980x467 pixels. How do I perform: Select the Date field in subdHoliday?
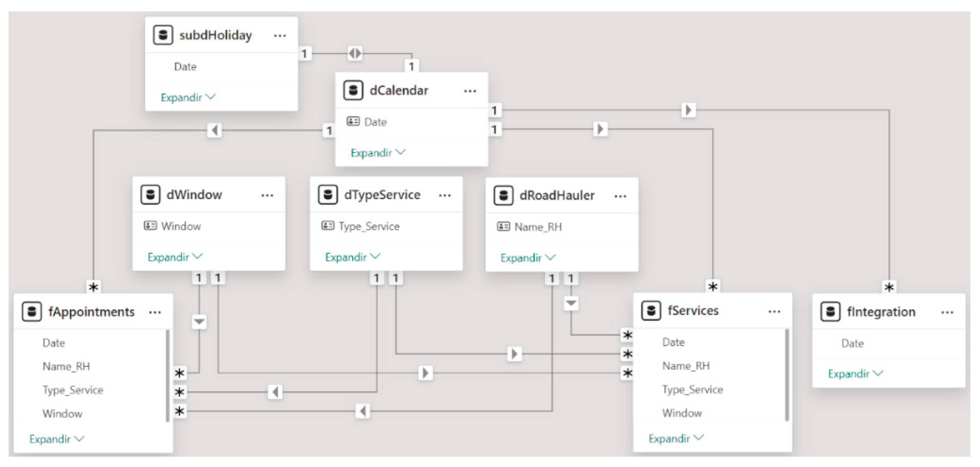[x=185, y=67]
